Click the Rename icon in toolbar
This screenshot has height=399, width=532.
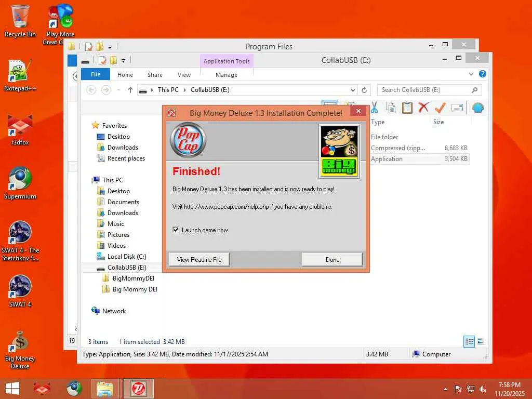click(x=457, y=108)
